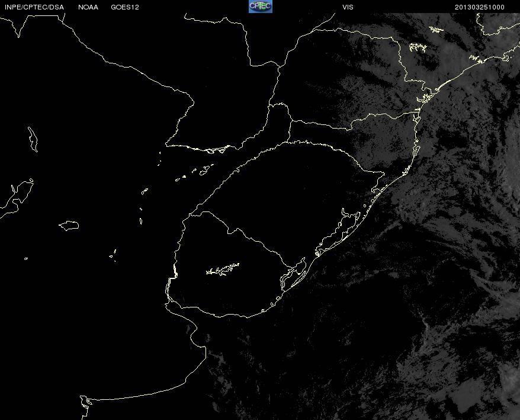Viewport: 520px width, 420px height.
Task: Click the VIS channel label
Action: pyautogui.click(x=348, y=7)
